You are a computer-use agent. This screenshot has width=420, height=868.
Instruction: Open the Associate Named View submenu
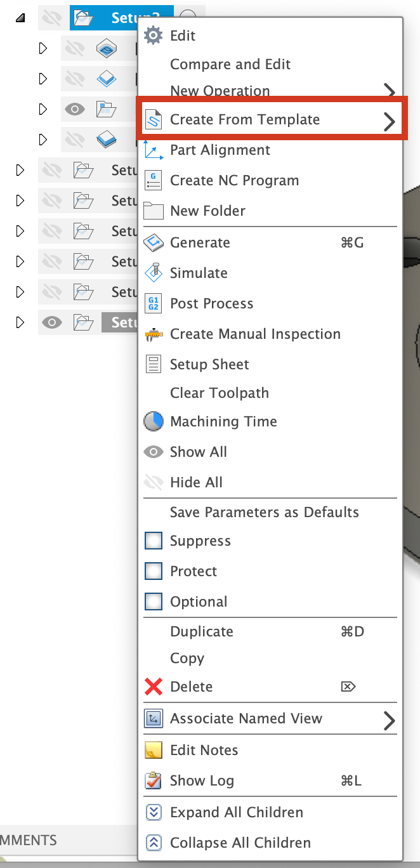click(389, 718)
